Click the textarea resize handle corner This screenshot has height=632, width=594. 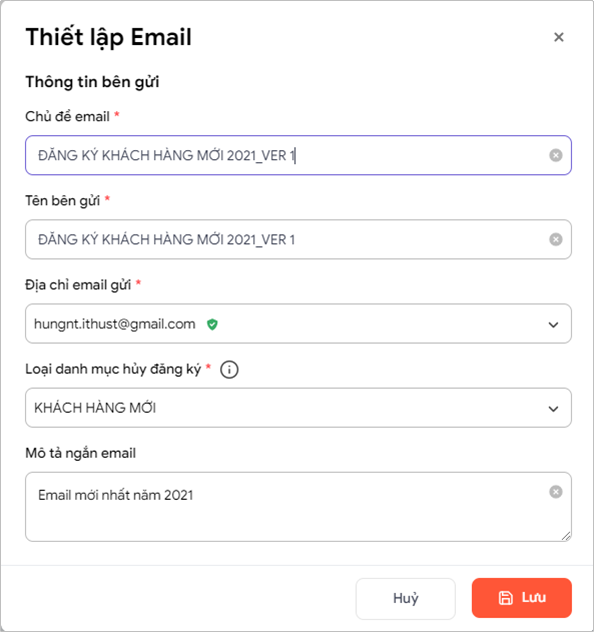click(x=566, y=536)
